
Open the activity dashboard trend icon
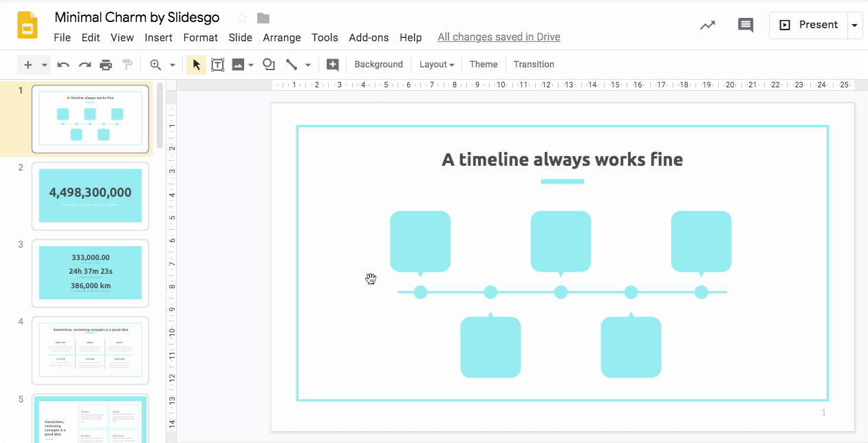click(x=707, y=25)
